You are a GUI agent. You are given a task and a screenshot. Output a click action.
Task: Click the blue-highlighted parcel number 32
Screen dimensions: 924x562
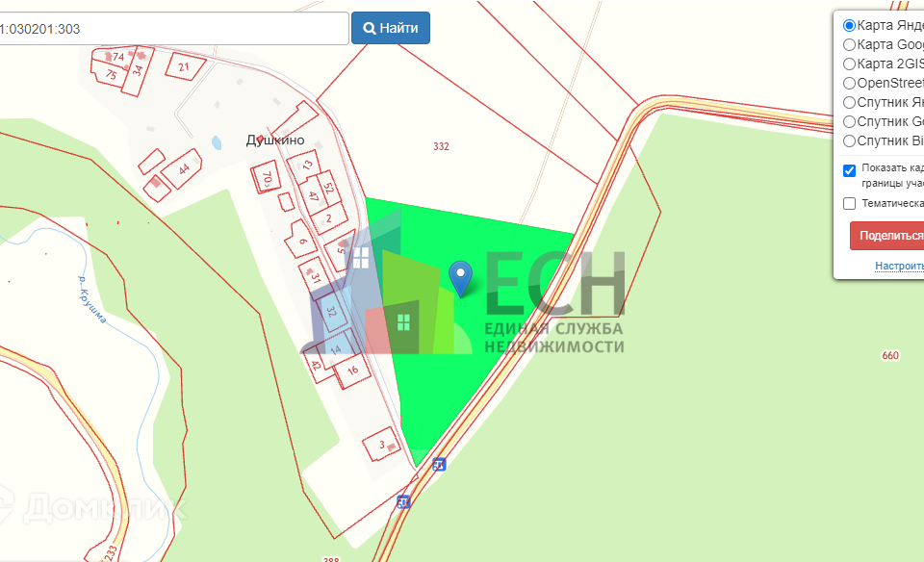point(331,311)
